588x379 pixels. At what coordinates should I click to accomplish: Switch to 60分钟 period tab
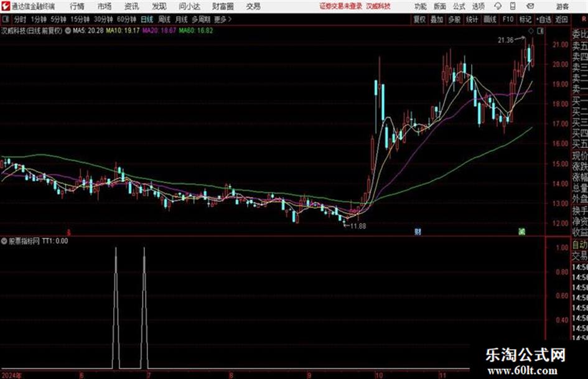coord(127,19)
